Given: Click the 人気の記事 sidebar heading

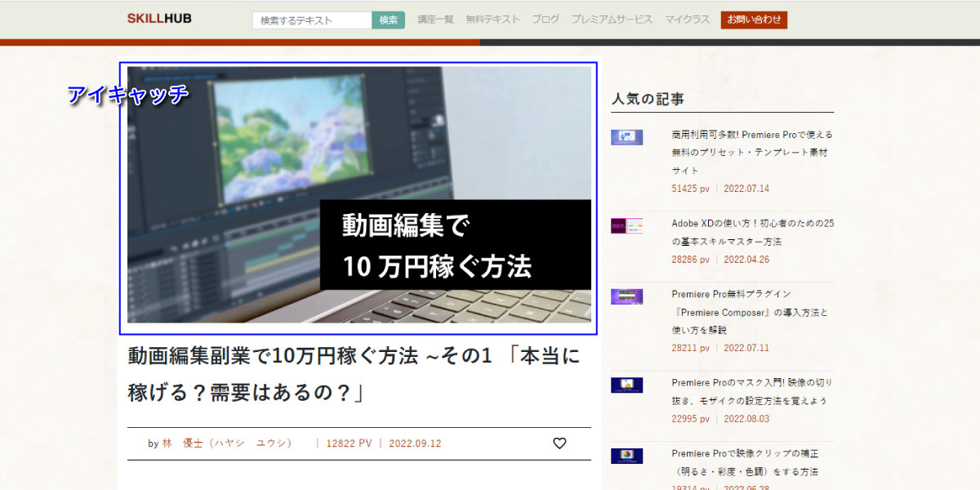Looking at the screenshot, I should point(648,100).
